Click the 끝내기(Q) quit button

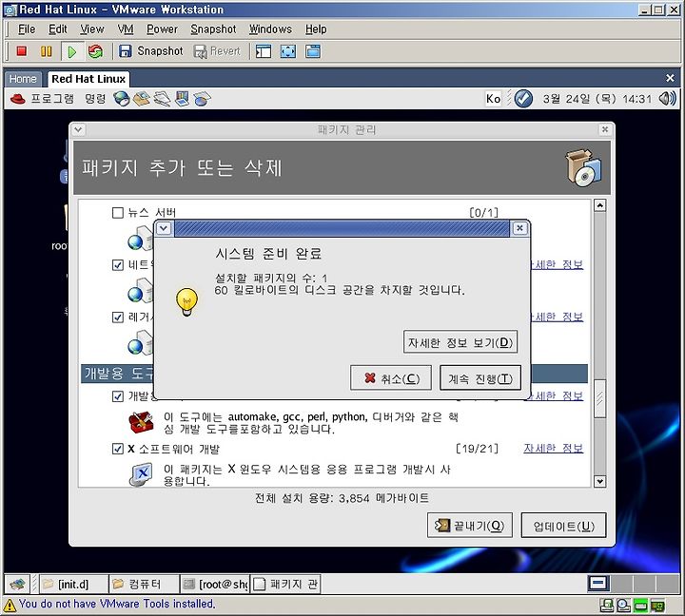pos(470,526)
